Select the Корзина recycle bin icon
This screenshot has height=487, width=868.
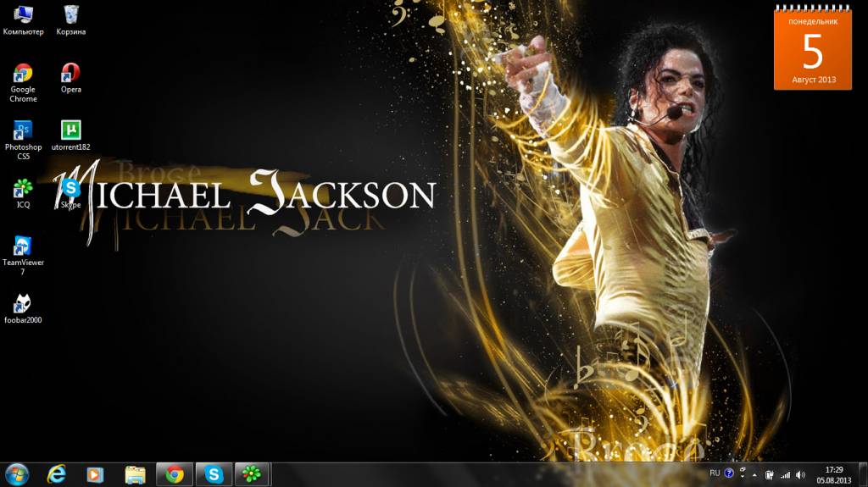pyautogui.click(x=71, y=16)
